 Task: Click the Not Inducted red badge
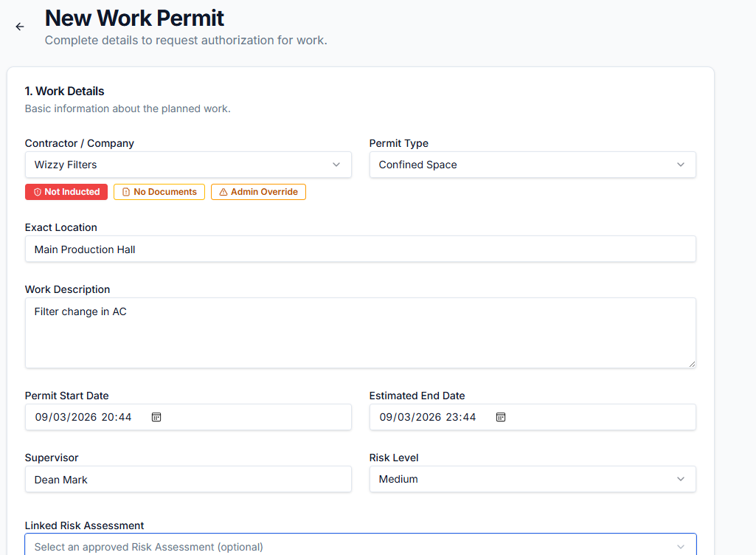click(x=66, y=192)
